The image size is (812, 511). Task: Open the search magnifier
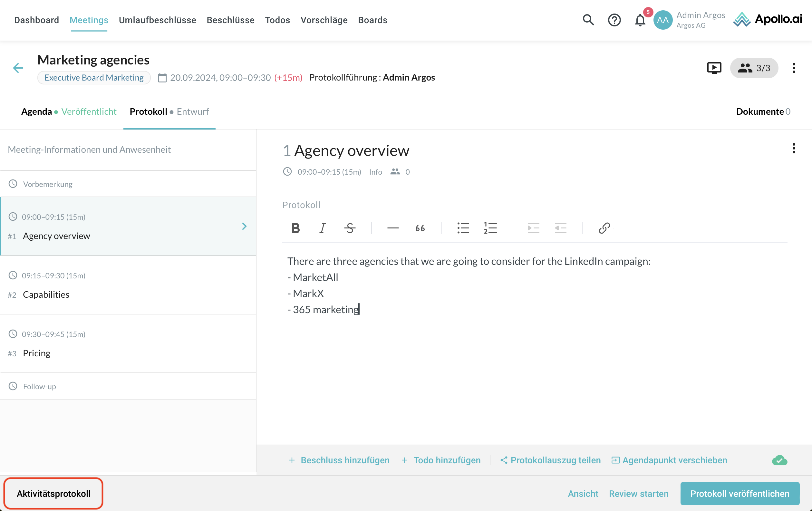pos(588,20)
